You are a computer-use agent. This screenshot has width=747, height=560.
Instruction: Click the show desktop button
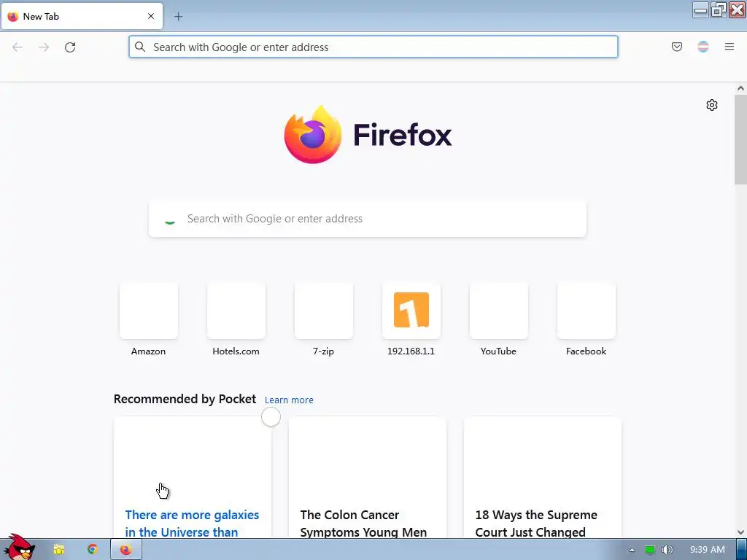pyautogui.click(x=741, y=550)
